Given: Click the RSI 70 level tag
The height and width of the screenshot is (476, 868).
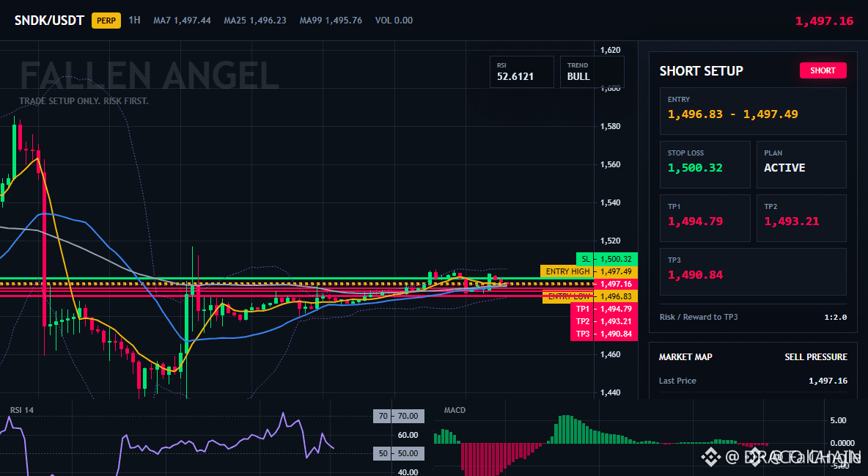Looking at the screenshot, I should [x=399, y=416].
